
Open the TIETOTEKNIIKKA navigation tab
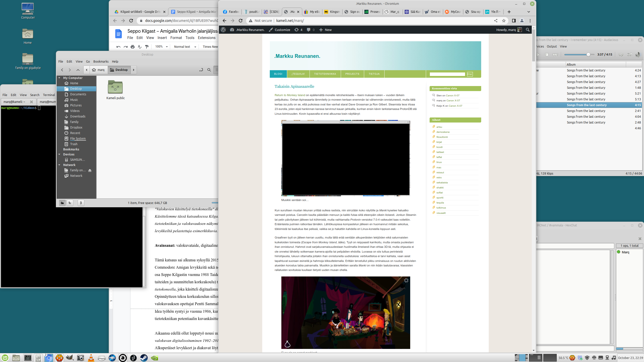(325, 74)
